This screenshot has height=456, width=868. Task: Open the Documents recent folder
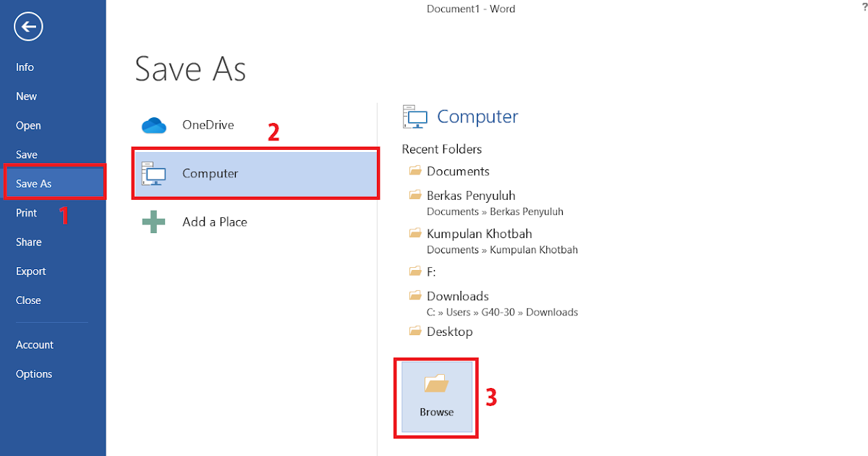coord(458,171)
